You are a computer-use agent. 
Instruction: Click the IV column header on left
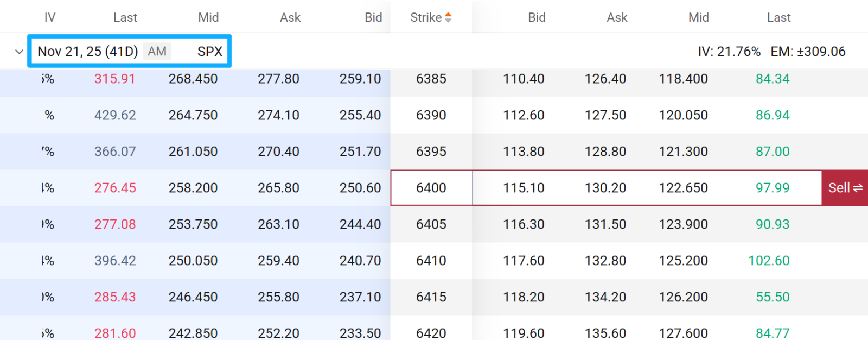pos(50,17)
